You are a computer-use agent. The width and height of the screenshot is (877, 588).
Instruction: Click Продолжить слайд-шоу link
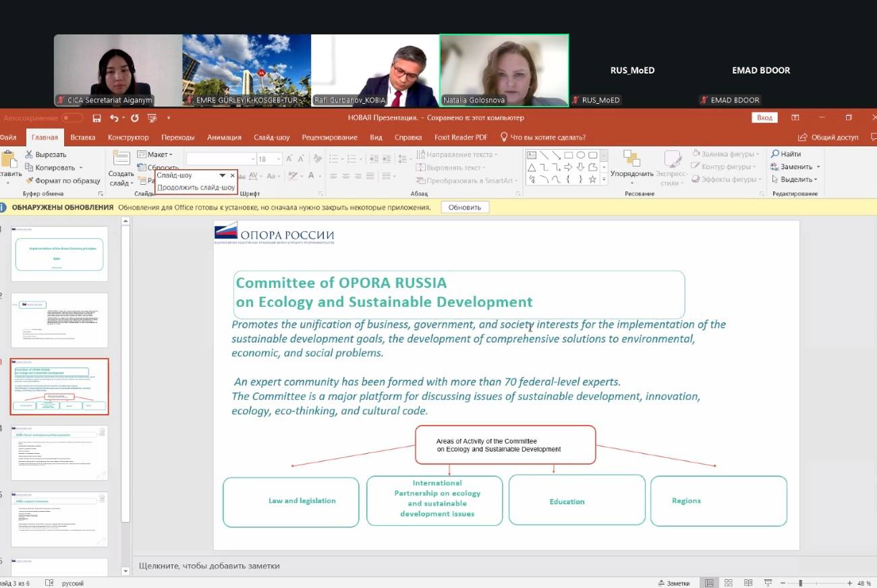[x=196, y=187]
